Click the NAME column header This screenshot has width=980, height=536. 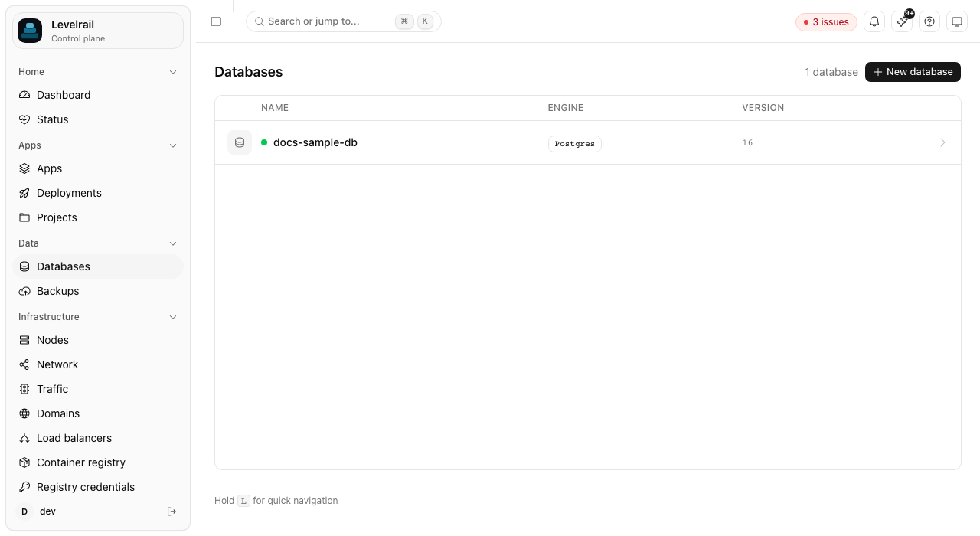pyautogui.click(x=275, y=108)
